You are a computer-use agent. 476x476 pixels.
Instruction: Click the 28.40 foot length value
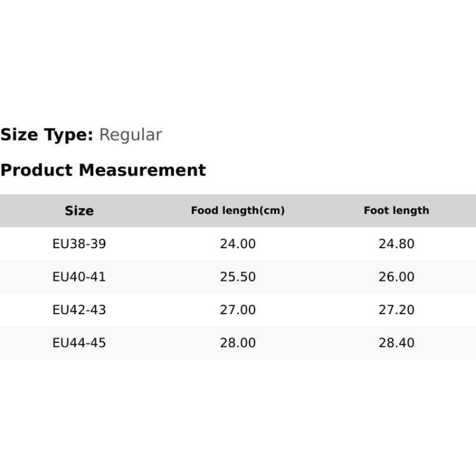tap(396, 343)
